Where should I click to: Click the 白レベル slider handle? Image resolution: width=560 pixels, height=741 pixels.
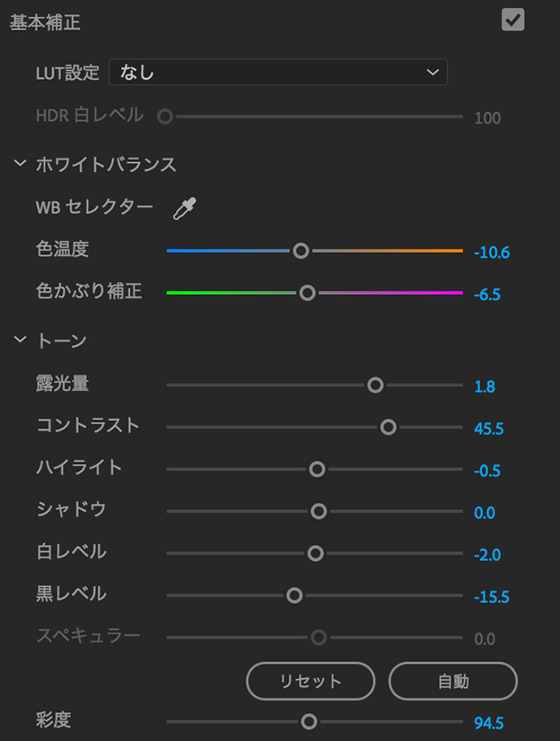tap(315, 553)
